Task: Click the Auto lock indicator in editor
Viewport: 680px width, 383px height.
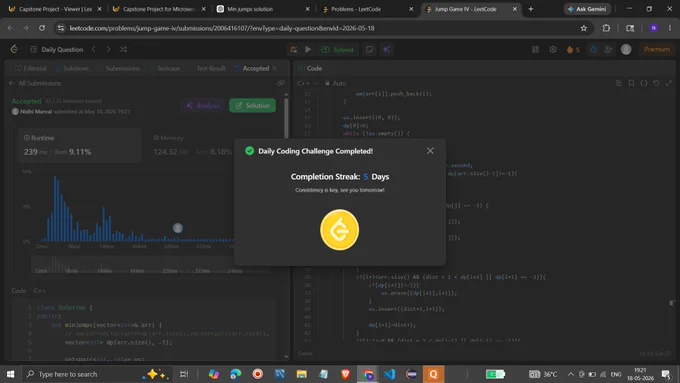Action: pyautogui.click(x=336, y=83)
